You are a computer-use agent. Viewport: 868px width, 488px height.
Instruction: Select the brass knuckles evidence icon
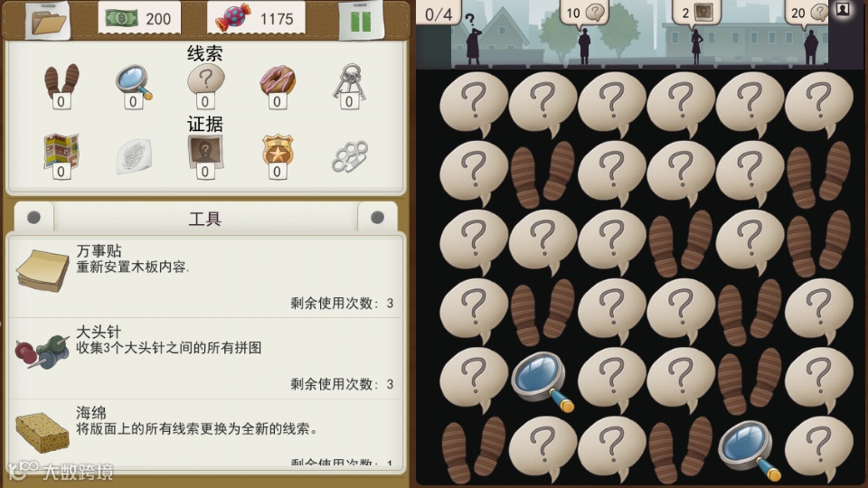click(350, 156)
